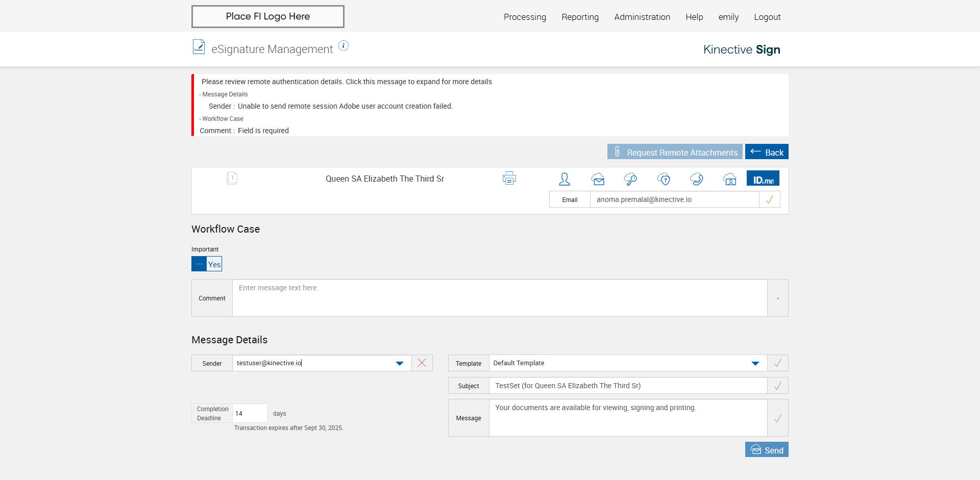Select the cloud key authentication icon
This screenshot has width=980, height=480.
tap(630, 179)
